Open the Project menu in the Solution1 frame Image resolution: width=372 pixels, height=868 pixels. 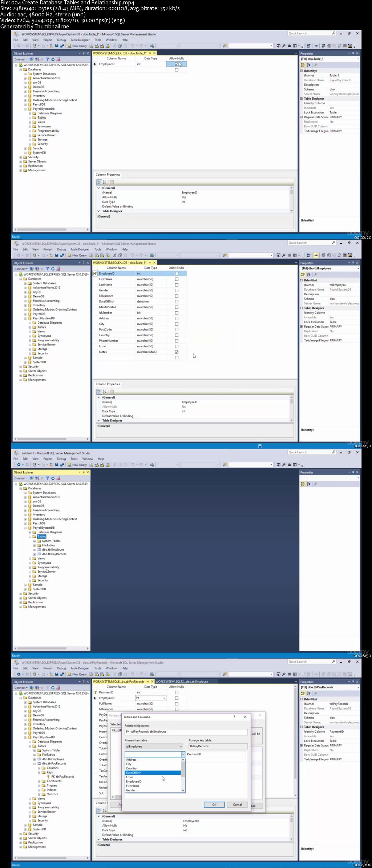tap(48, 459)
